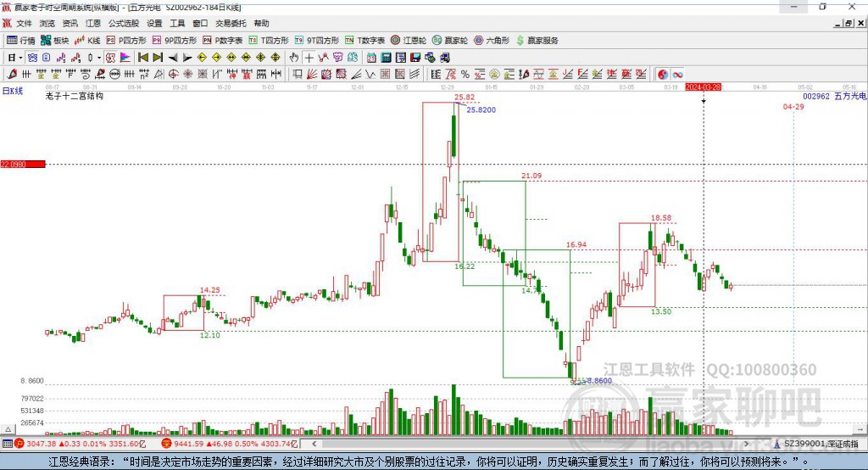Click the blue infinity loop icon

click(677, 75)
